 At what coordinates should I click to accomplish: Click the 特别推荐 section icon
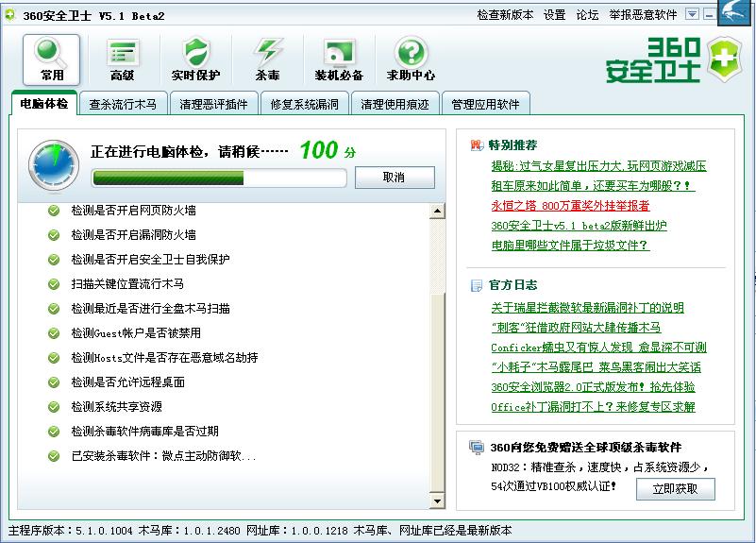click(x=477, y=144)
